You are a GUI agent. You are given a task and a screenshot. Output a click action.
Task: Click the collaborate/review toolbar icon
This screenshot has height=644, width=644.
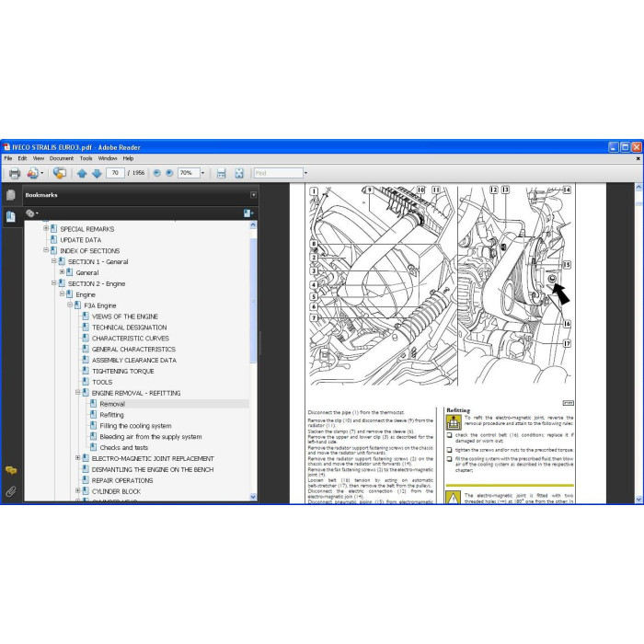click(x=60, y=173)
